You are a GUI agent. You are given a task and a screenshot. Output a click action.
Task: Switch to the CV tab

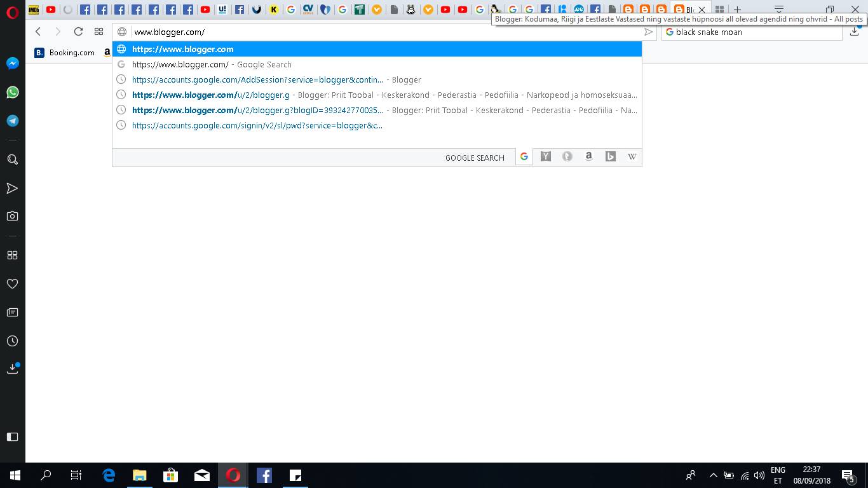(308, 10)
